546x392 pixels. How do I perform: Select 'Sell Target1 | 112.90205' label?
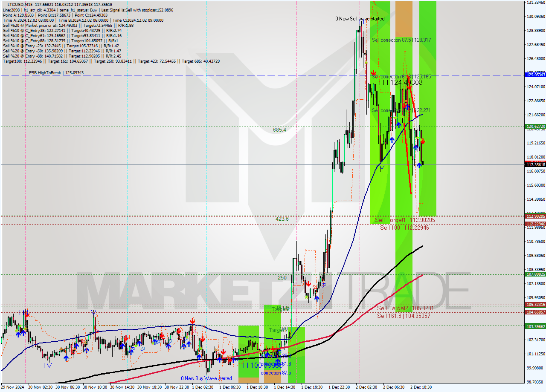click(405, 220)
